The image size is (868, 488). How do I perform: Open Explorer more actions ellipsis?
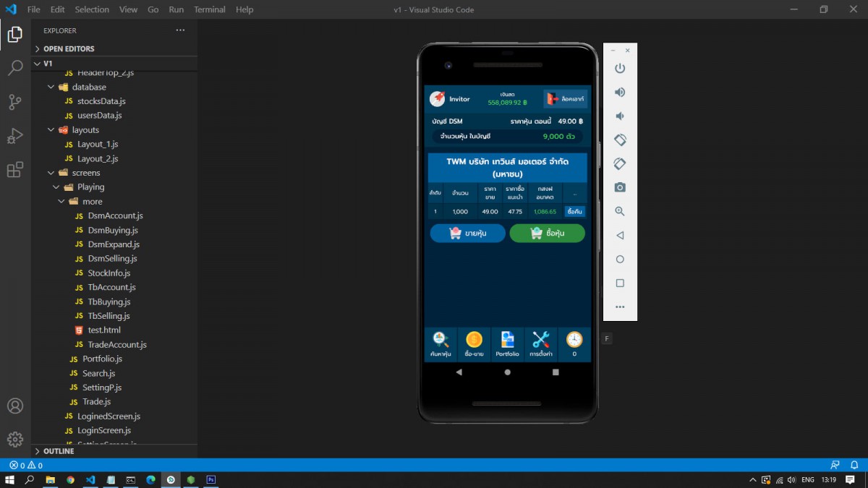pyautogui.click(x=180, y=30)
